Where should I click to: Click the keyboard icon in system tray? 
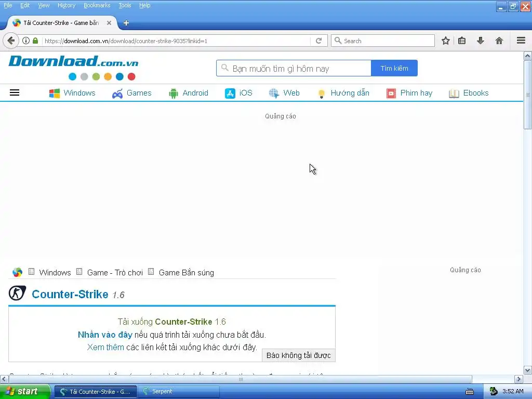(x=470, y=392)
